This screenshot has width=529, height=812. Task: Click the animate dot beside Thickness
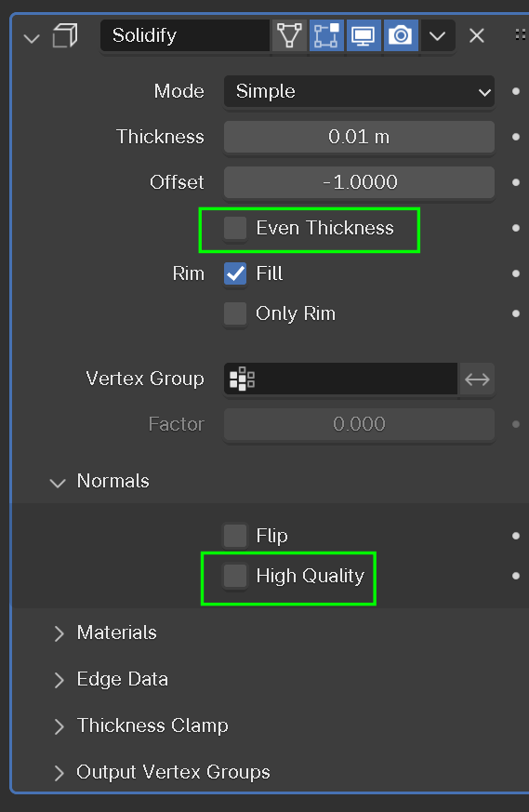pyautogui.click(x=516, y=137)
